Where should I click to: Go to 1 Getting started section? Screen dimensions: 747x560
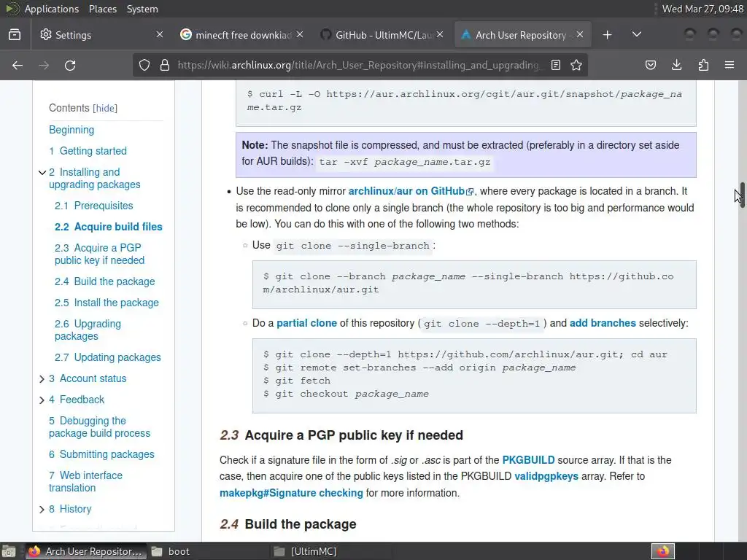coord(88,151)
